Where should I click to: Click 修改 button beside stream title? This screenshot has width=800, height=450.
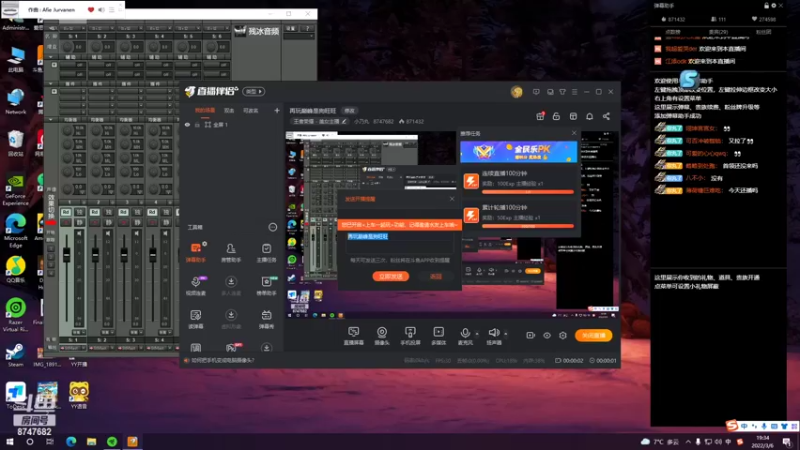(349, 111)
